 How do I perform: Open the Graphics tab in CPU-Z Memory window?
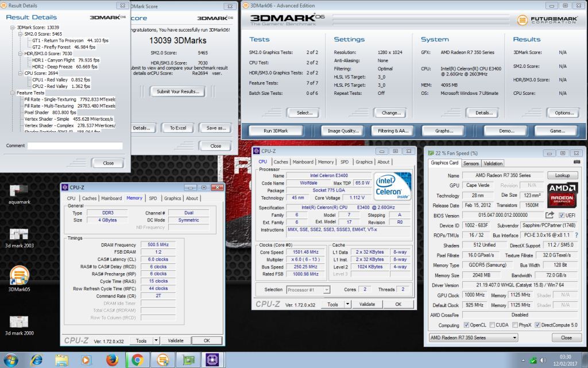tap(172, 198)
